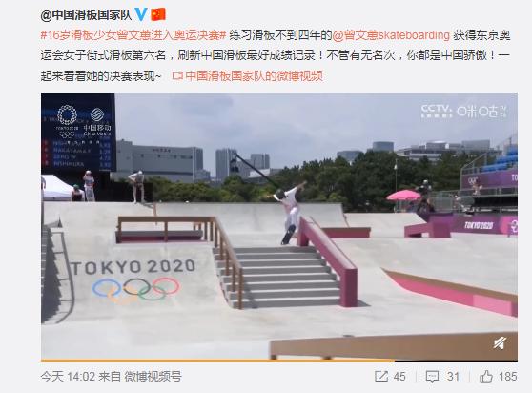Click the scoreboard overlay in the video

tap(78, 133)
